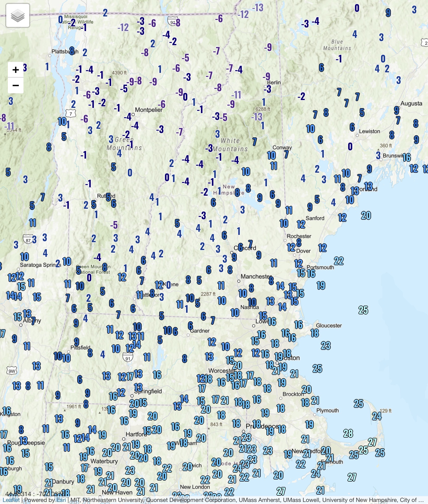Open the Leaflet attribution link
The image size is (428, 504).
[x=11, y=500]
